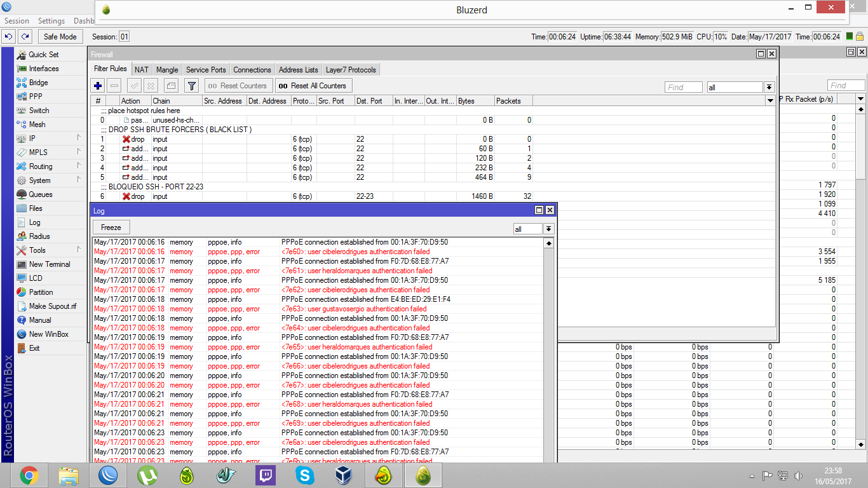Viewport: 868px width, 488px height.
Task: Open Queues from the sidebar
Action: tap(41, 194)
